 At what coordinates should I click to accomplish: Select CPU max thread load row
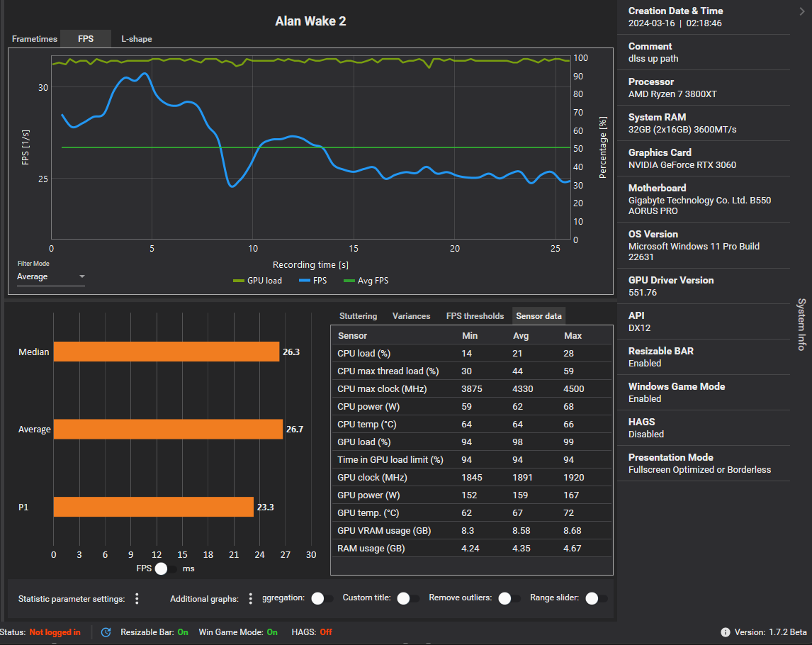coord(471,371)
